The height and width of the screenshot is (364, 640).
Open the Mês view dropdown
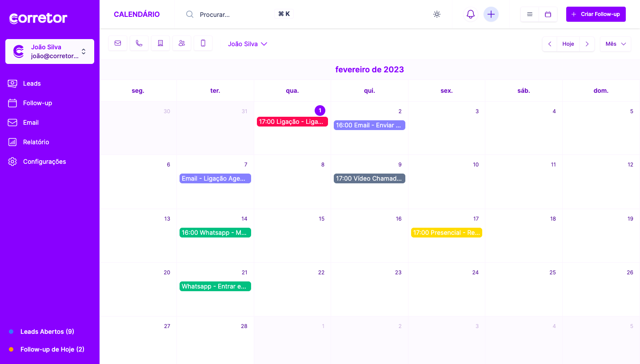615,44
